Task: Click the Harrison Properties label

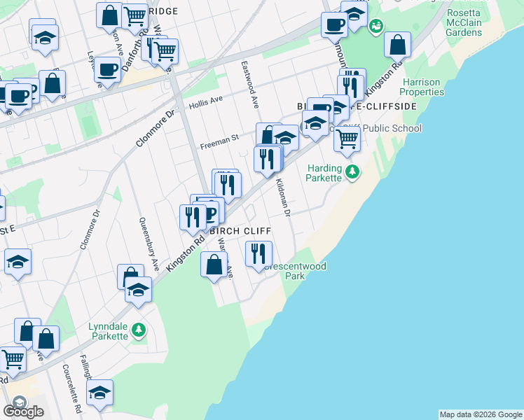Action: pyautogui.click(x=422, y=87)
